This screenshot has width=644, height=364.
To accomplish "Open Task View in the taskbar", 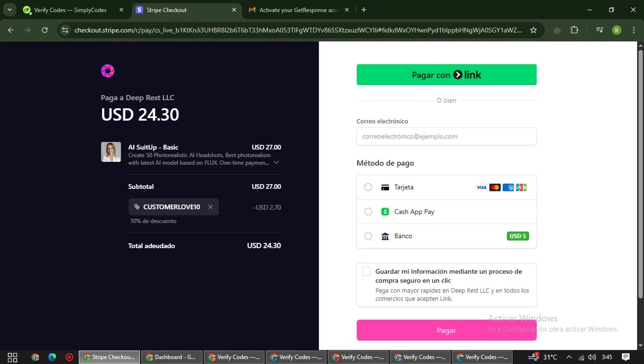I will pos(12,357).
